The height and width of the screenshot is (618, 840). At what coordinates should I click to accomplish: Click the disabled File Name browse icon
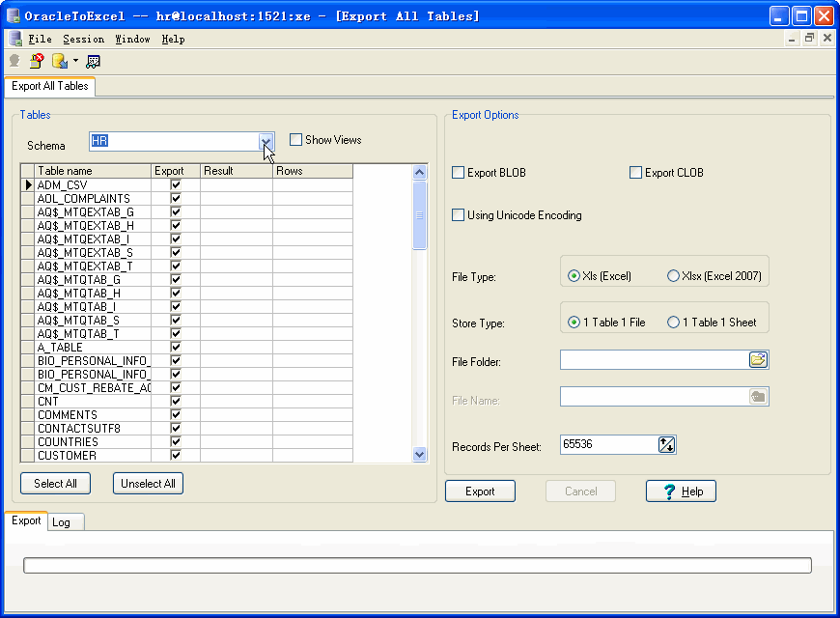(x=758, y=397)
